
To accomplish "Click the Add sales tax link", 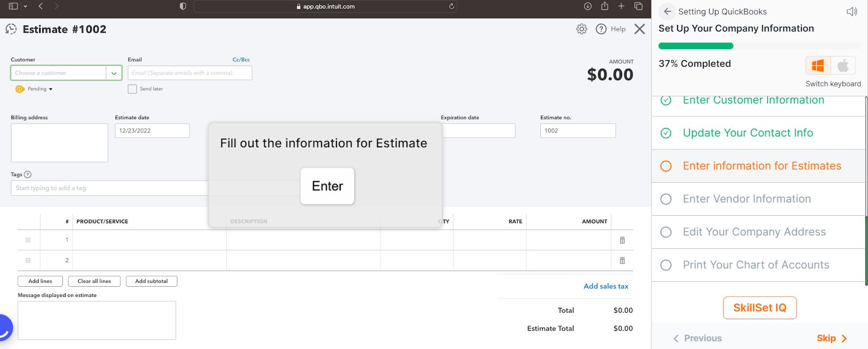I will click(x=606, y=286).
